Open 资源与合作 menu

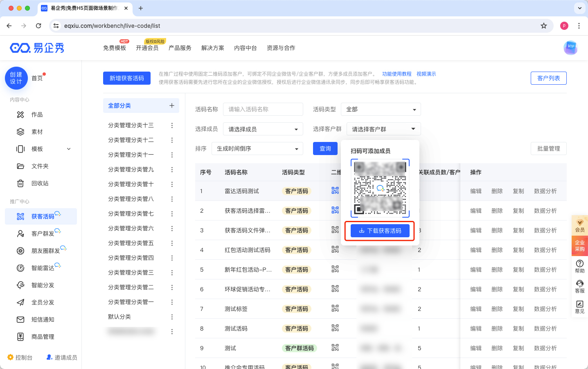coord(281,48)
